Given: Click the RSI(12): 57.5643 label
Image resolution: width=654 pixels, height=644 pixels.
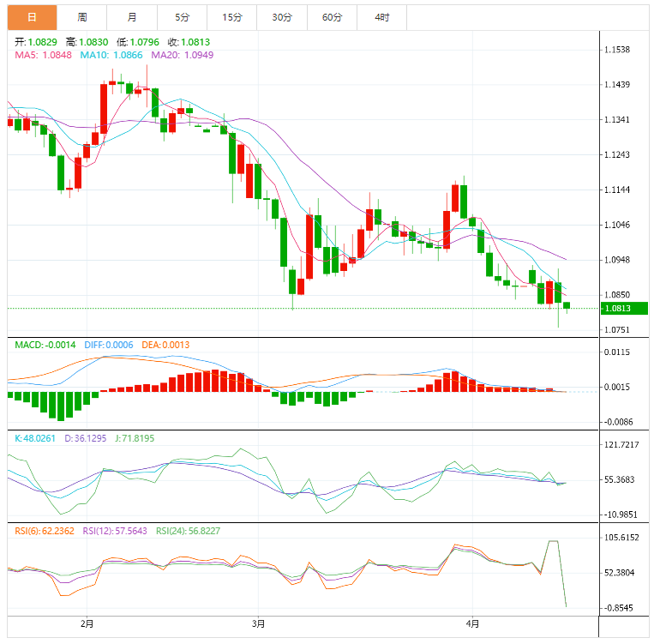Looking at the screenshot, I should (115, 532).
